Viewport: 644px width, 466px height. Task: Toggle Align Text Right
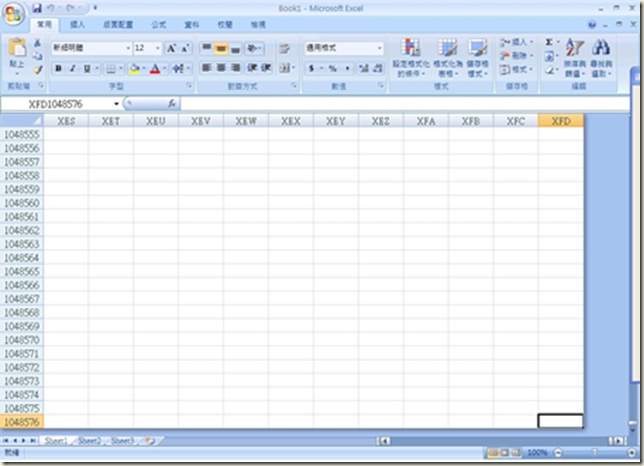[235, 68]
